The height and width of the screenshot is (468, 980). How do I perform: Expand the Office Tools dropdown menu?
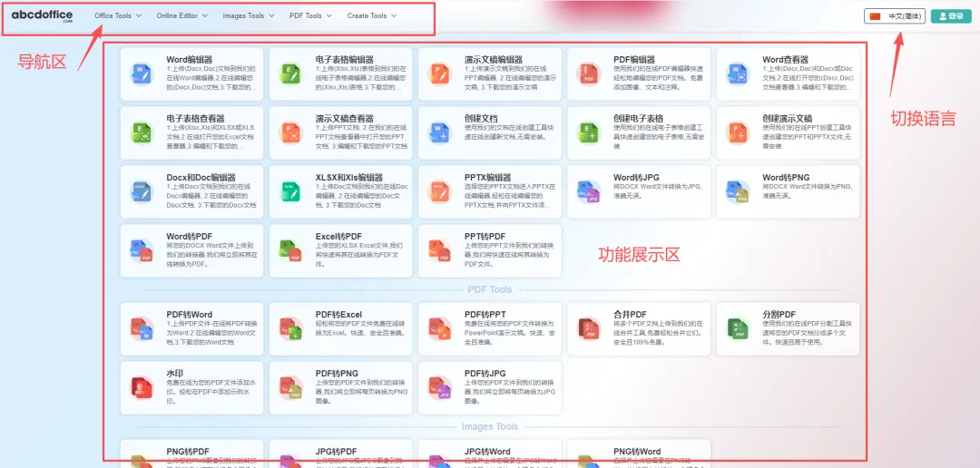(x=117, y=15)
